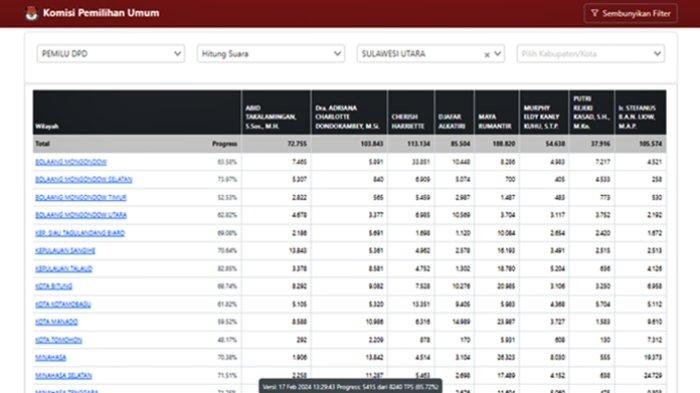Click progress percentage of KEPULAUAN TALAUD row
The height and width of the screenshot is (393, 700).
click(227, 268)
